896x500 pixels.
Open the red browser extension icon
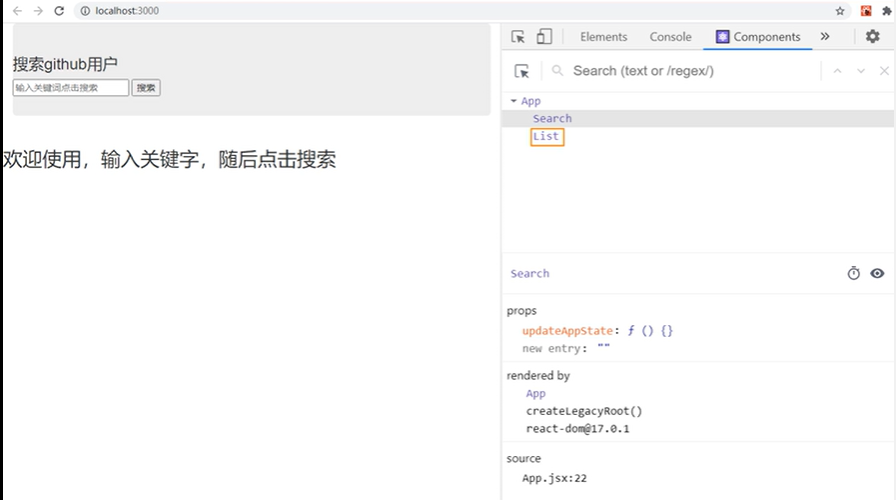pyautogui.click(x=866, y=11)
